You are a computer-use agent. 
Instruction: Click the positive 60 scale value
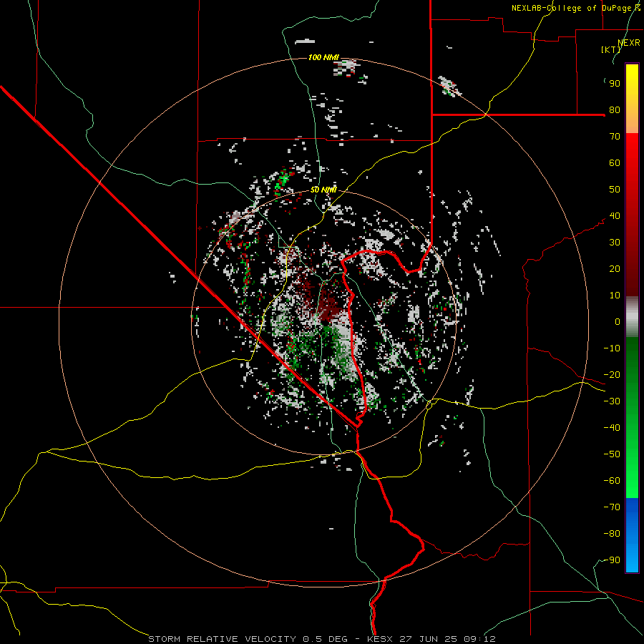coord(615,163)
